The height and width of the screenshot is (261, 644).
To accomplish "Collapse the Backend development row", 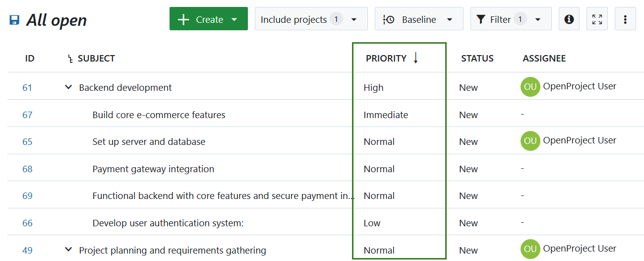I will [68, 87].
